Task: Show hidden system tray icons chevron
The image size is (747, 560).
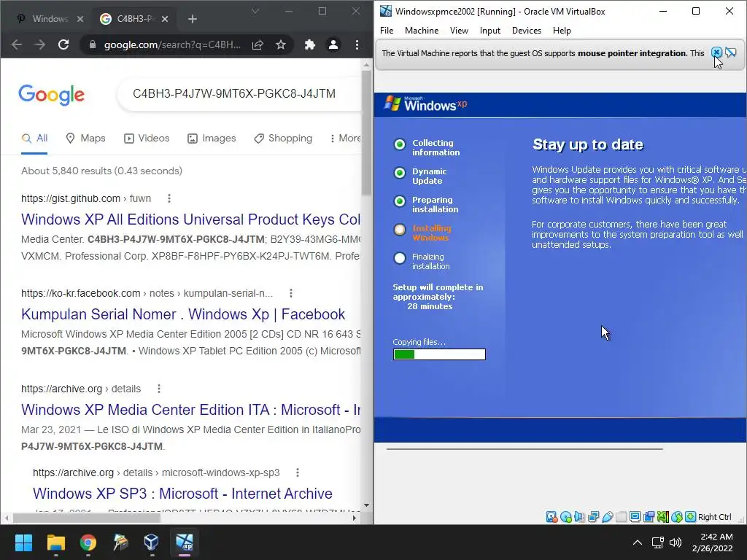Action: tap(638, 542)
